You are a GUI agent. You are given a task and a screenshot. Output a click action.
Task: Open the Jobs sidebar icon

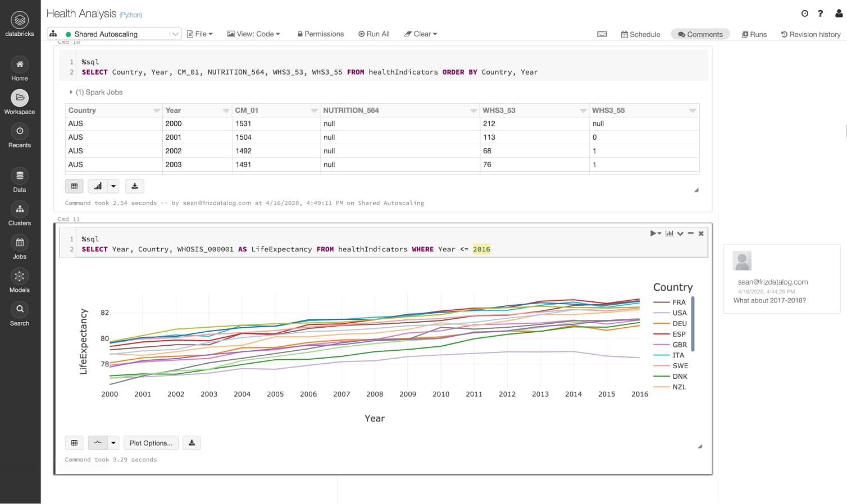click(20, 248)
